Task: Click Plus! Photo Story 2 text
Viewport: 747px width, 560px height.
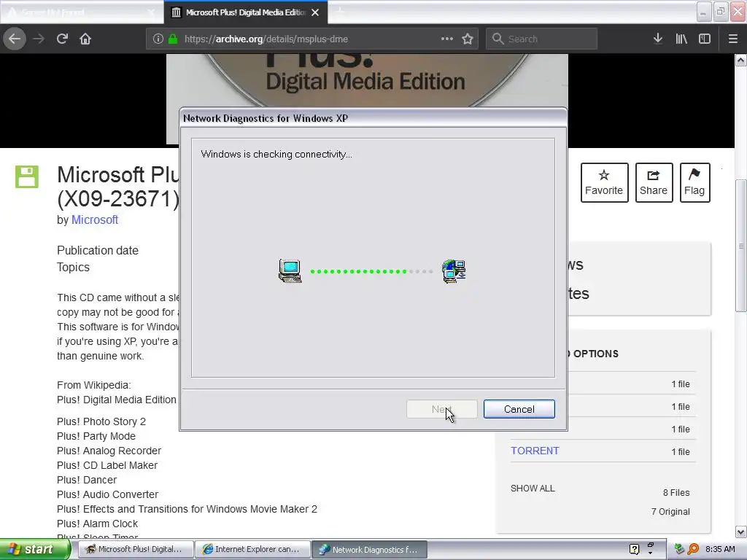Action: 101,422
